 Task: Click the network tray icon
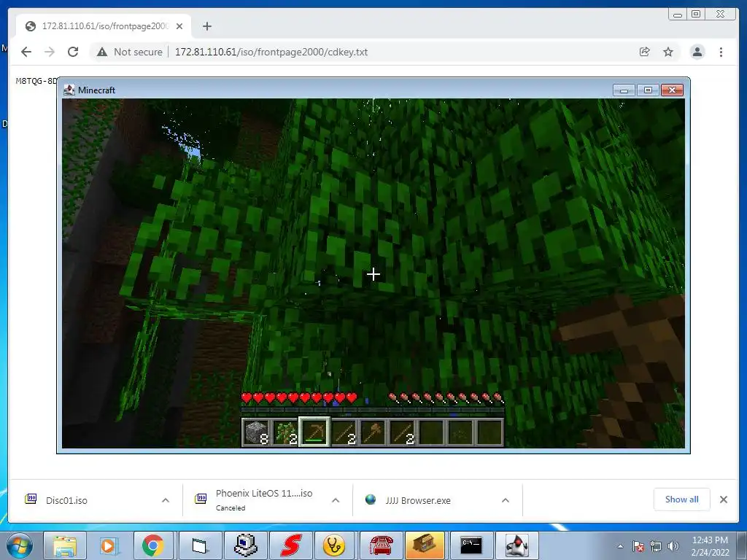656,546
